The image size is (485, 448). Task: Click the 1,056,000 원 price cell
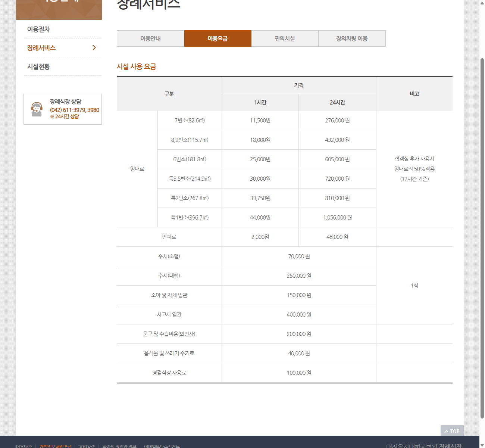tap(337, 217)
